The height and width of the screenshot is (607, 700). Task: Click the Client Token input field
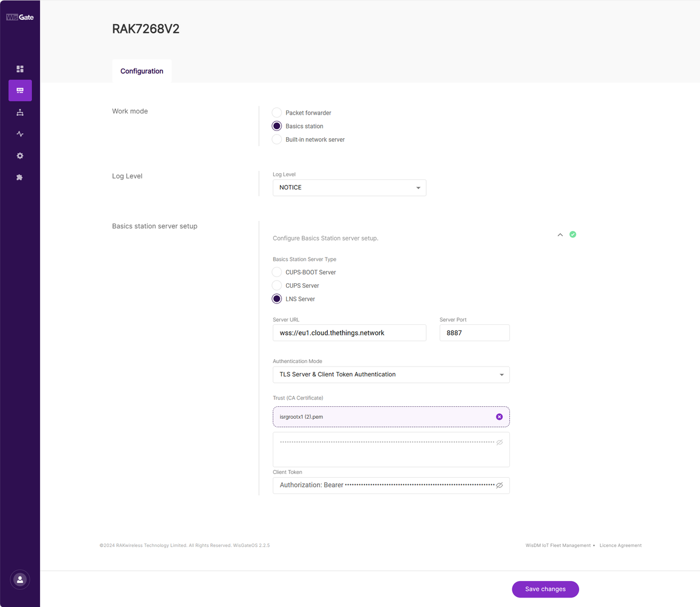pyautogui.click(x=391, y=486)
